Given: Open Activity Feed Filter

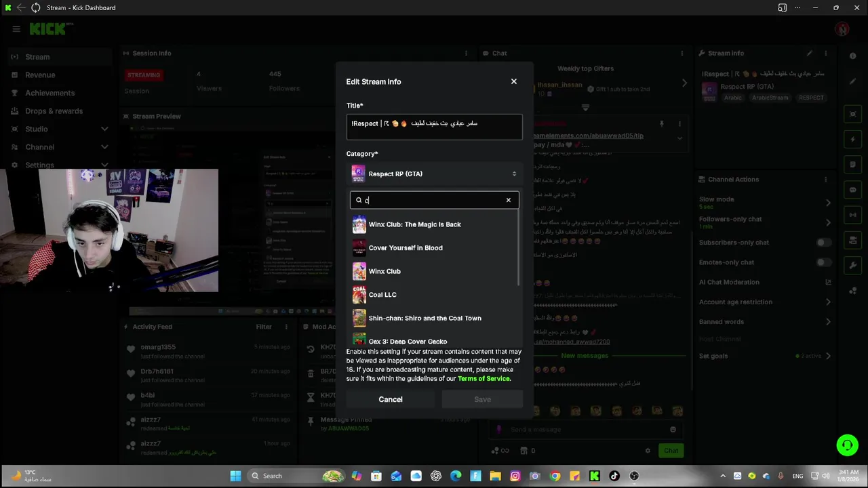Looking at the screenshot, I should (264, 327).
